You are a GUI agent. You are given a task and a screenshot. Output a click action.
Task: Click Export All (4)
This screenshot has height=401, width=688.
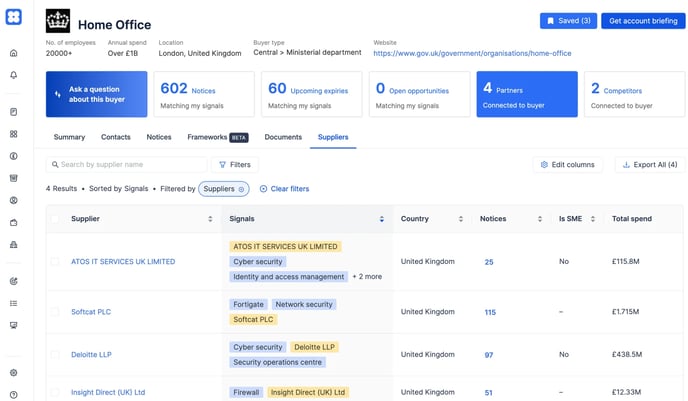click(650, 165)
